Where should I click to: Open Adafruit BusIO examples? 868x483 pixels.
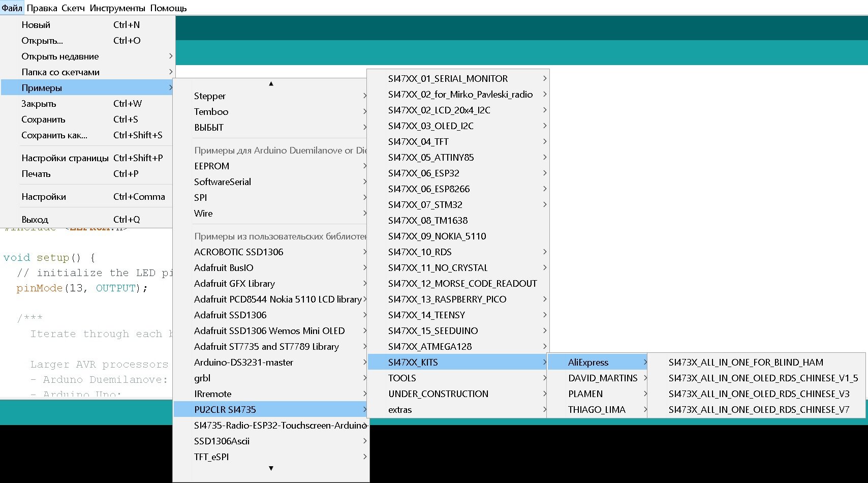[271, 268]
